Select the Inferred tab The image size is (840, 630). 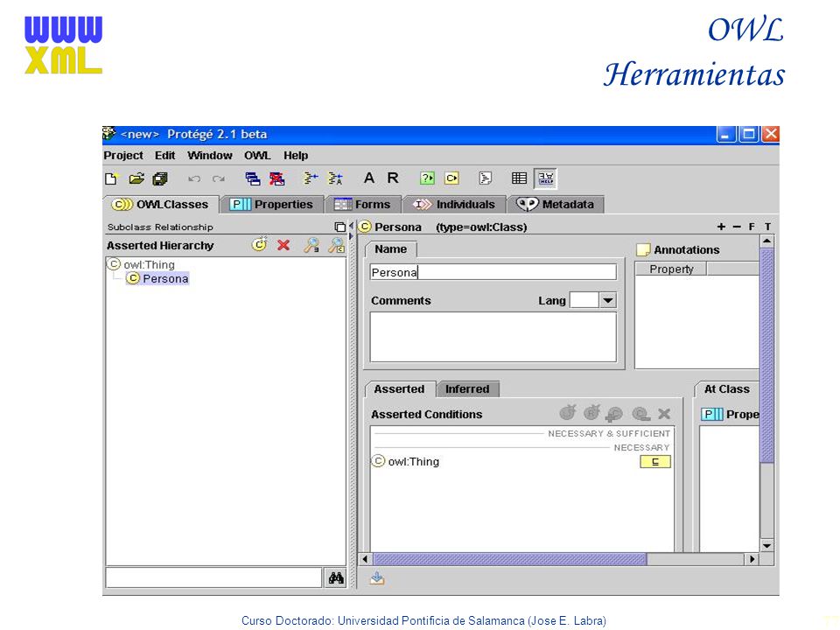(x=467, y=388)
